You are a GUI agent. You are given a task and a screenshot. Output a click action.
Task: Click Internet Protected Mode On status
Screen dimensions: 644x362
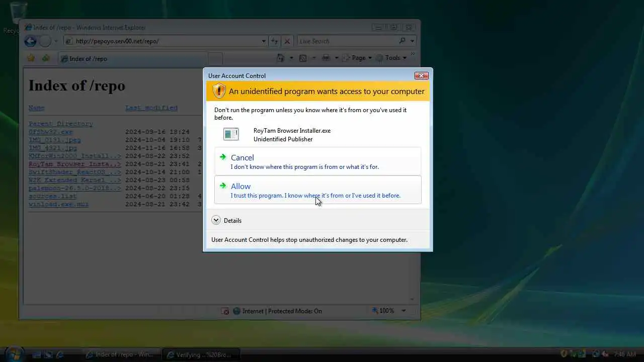coord(277,311)
